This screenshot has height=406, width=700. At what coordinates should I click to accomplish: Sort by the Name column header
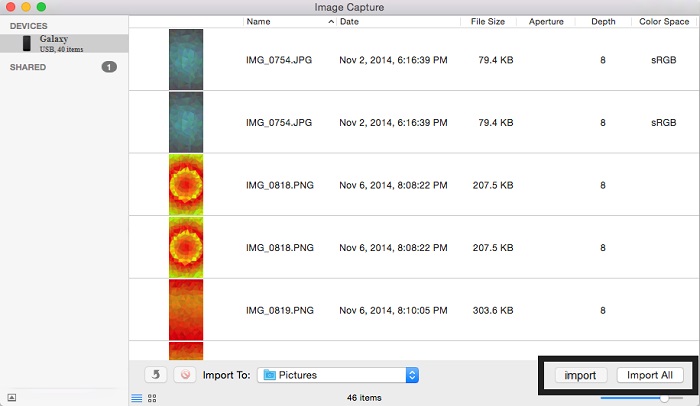pyautogui.click(x=259, y=21)
